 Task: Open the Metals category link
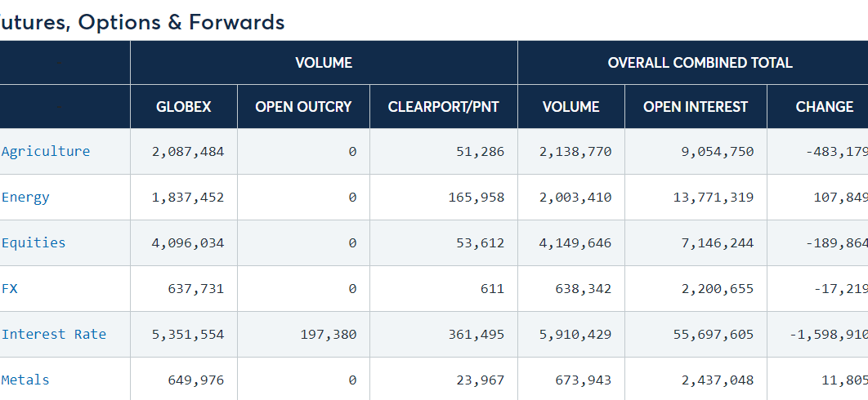click(25, 380)
